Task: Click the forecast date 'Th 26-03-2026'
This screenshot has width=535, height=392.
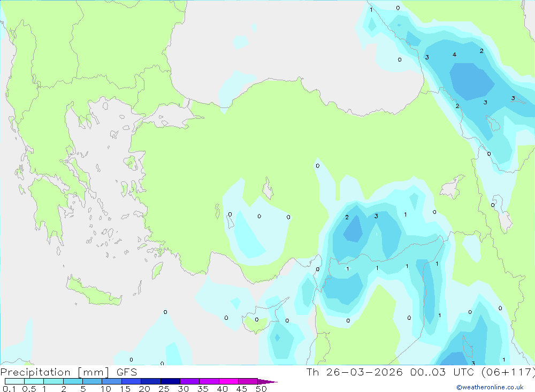Action: pos(354,372)
